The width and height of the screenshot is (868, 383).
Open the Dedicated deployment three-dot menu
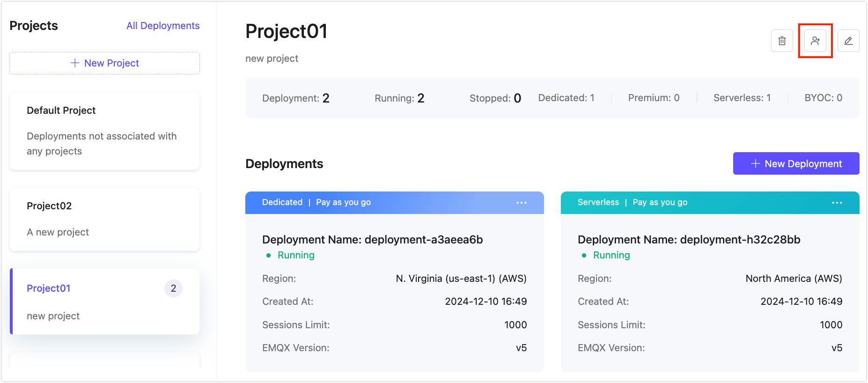coord(521,203)
